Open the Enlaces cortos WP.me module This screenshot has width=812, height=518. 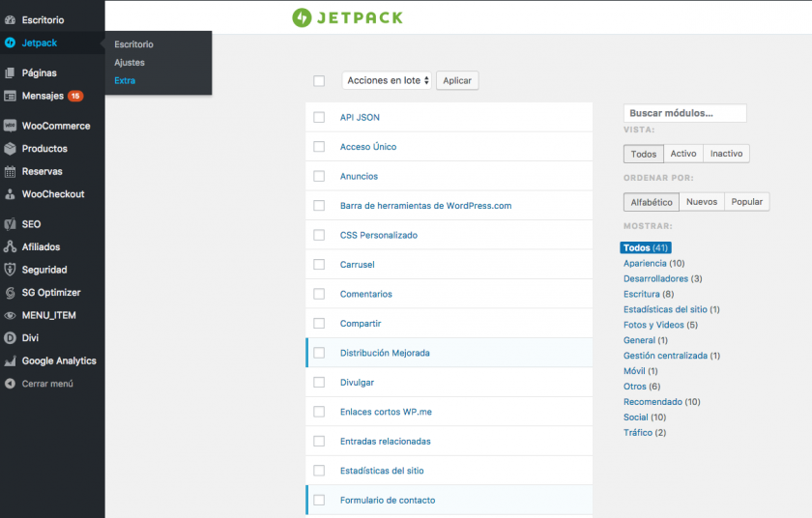[x=386, y=412]
